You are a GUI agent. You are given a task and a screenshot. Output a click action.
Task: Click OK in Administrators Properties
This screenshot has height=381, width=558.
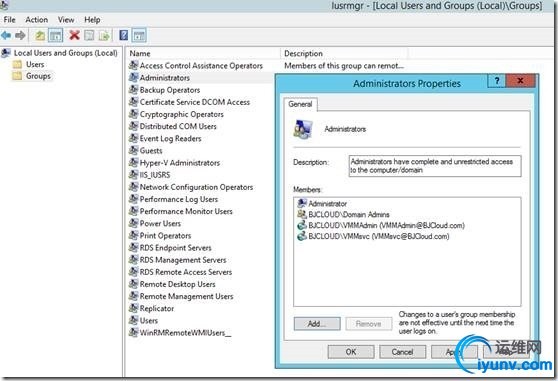click(x=351, y=352)
